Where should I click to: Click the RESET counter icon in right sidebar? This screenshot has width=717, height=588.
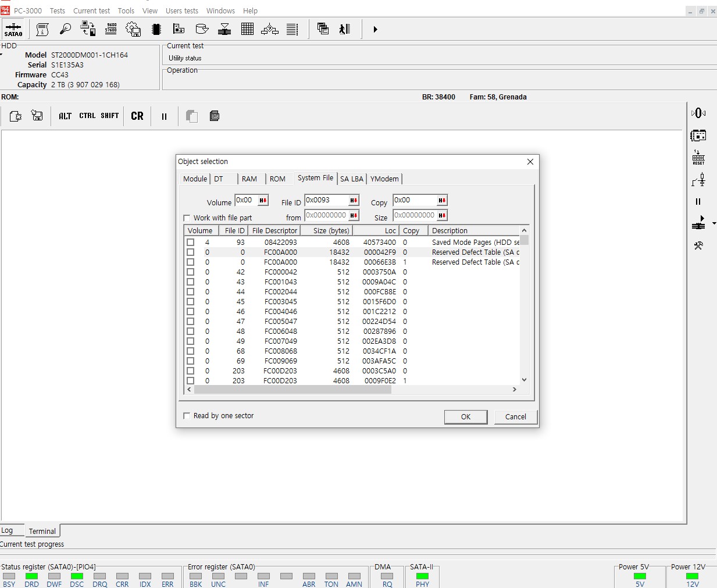tap(698, 158)
